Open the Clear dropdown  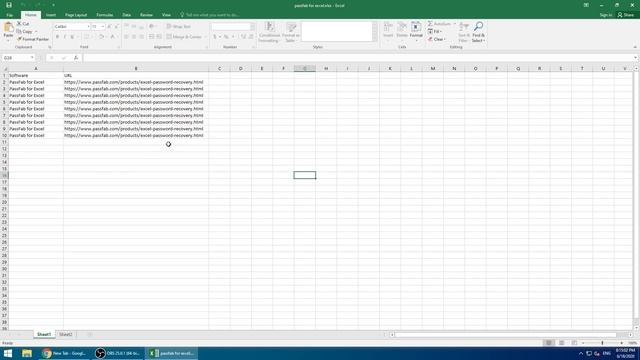coord(437,39)
